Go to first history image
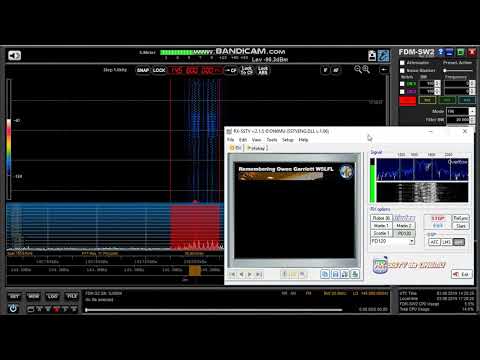480x360 pixels. (232, 274)
